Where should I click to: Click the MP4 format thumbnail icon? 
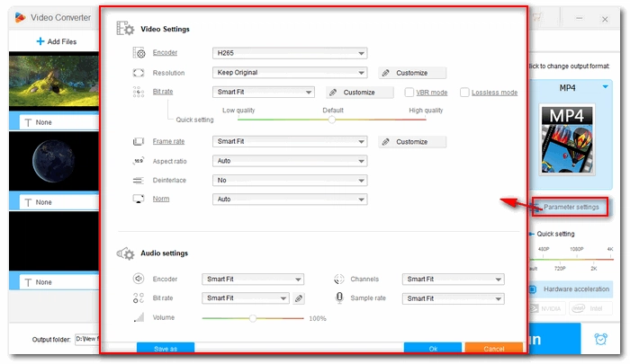(x=567, y=139)
